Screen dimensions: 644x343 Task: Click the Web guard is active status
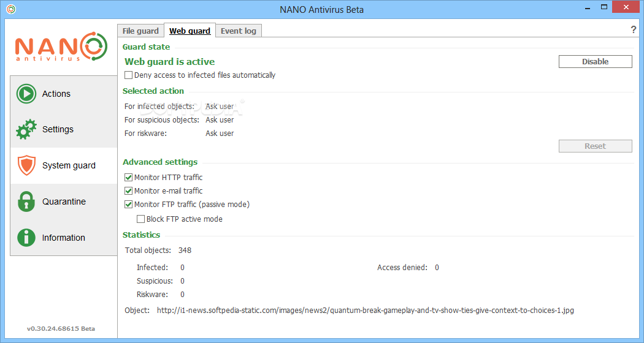click(170, 61)
